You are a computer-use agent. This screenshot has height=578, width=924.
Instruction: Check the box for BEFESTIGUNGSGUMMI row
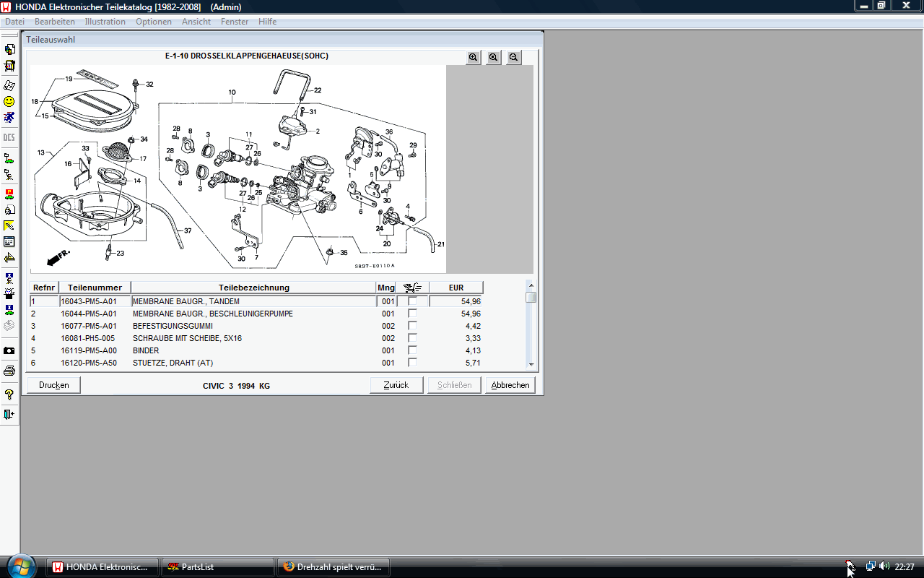(412, 326)
